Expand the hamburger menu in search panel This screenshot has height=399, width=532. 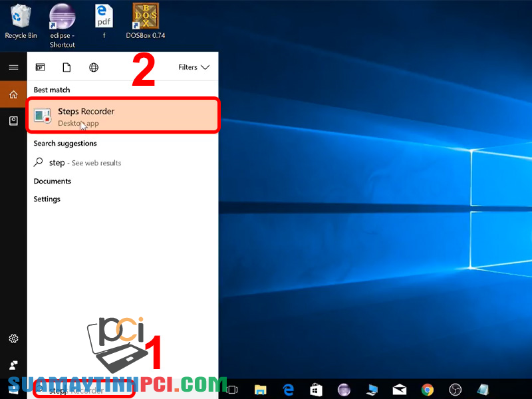pos(13,67)
